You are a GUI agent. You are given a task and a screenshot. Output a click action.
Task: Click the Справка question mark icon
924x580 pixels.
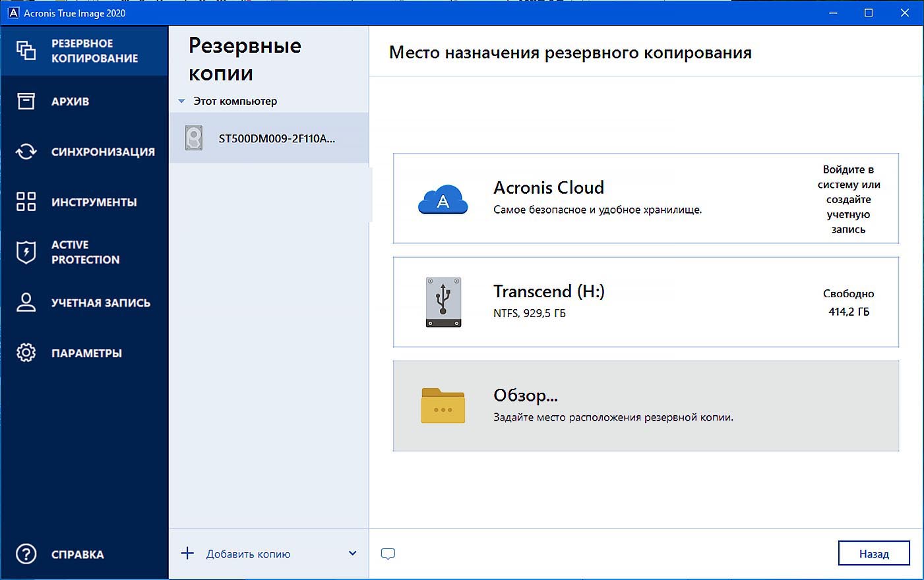tap(26, 554)
